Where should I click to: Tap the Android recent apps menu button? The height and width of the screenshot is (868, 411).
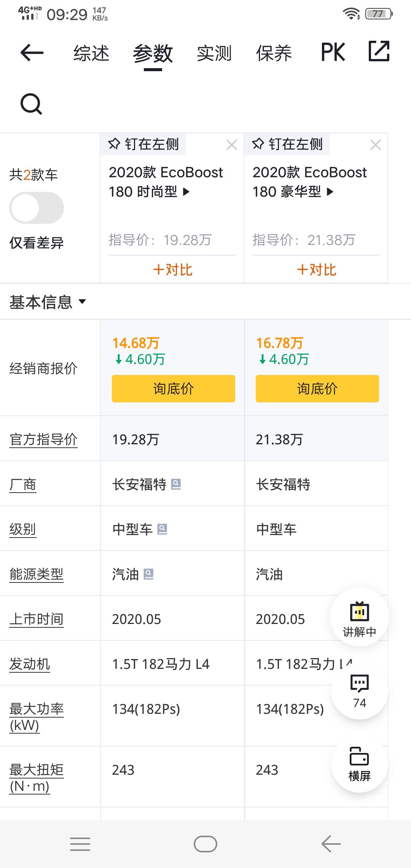coord(80,844)
